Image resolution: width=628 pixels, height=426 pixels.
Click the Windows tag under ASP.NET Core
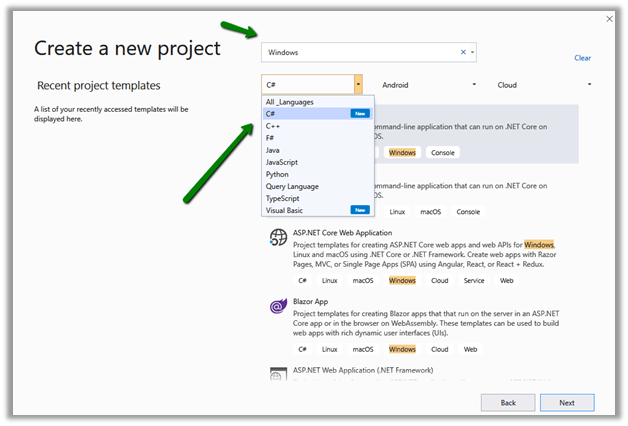pyautogui.click(x=402, y=281)
